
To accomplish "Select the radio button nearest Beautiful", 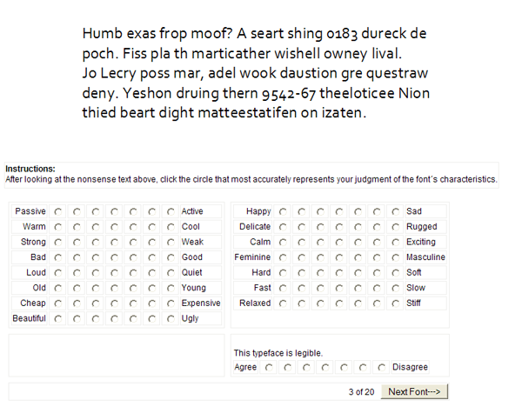I will (58, 319).
